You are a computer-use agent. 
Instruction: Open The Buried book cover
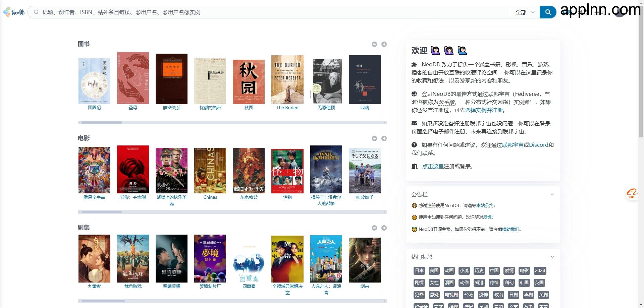[x=287, y=80]
